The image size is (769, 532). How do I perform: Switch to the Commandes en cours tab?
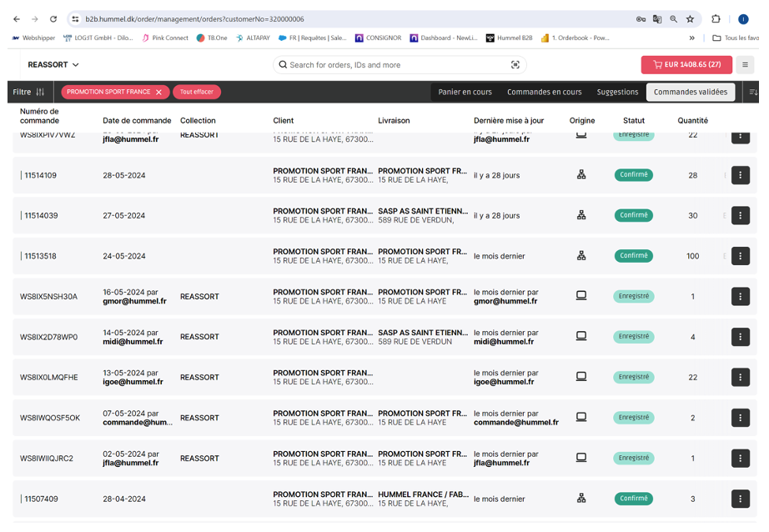pos(545,93)
